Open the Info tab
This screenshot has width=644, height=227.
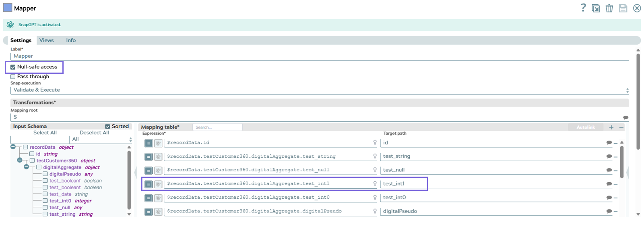(x=71, y=40)
